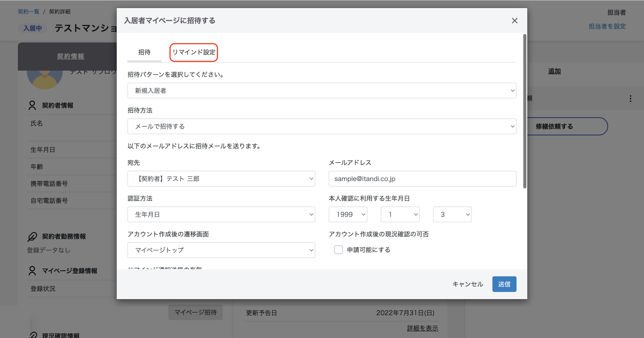Click the tenant avatar image

point(45,80)
